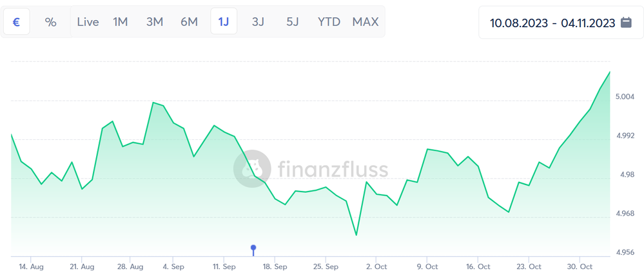Click the chart peak near 30. Oct

pos(609,72)
